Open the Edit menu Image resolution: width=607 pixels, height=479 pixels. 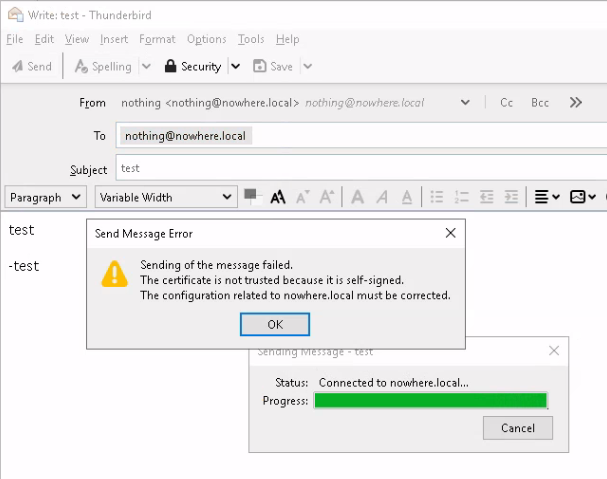click(44, 39)
